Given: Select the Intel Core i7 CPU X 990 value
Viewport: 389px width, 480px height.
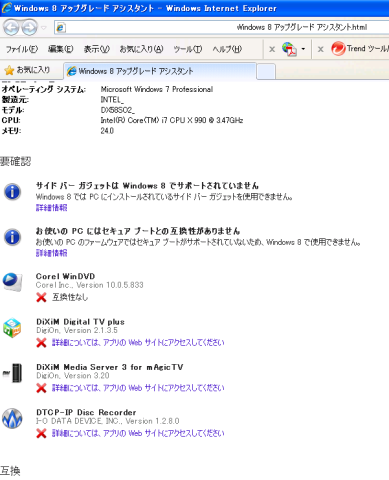Looking at the screenshot, I should [172, 120].
